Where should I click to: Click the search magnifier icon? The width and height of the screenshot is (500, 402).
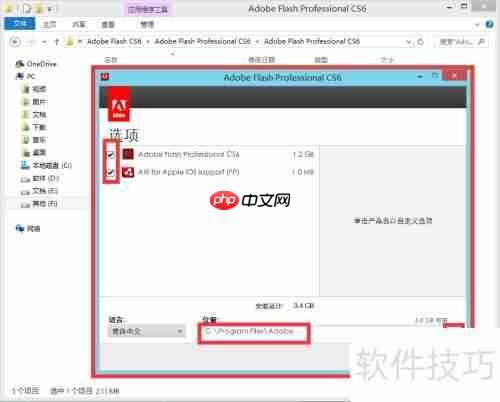pyautogui.click(x=482, y=42)
